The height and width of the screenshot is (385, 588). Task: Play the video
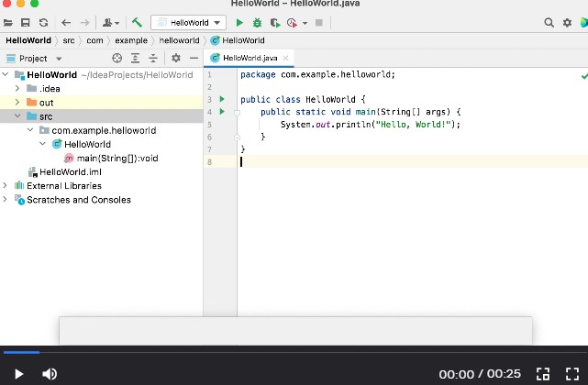[x=18, y=374]
